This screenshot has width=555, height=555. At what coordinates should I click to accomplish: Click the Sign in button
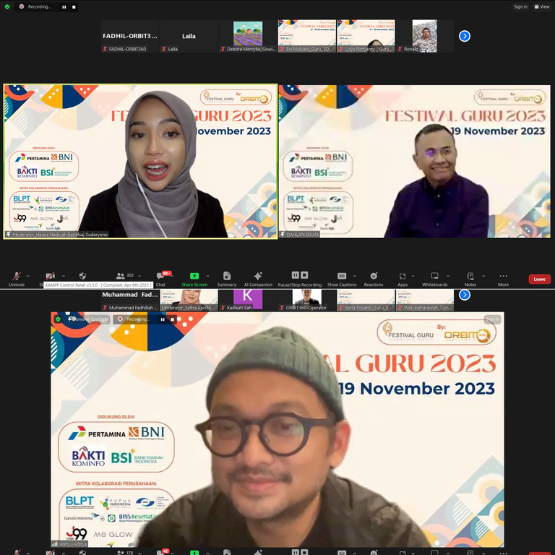click(521, 7)
